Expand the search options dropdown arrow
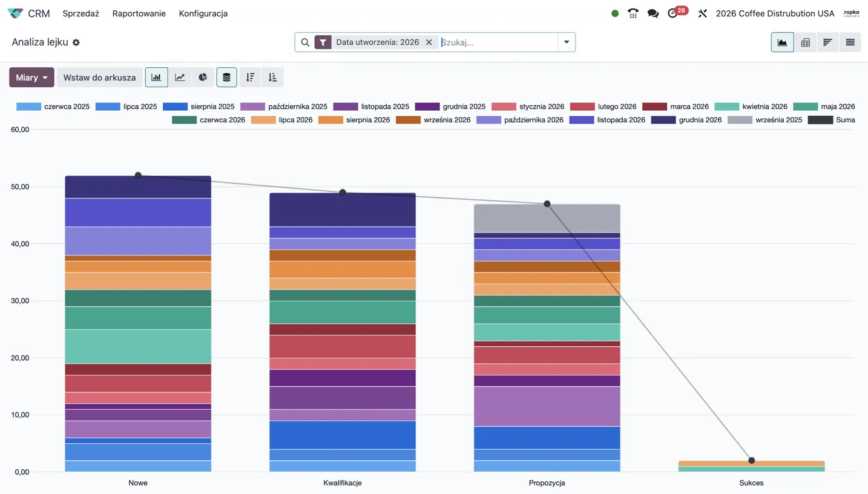The image size is (868, 494). pyautogui.click(x=567, y=42)
